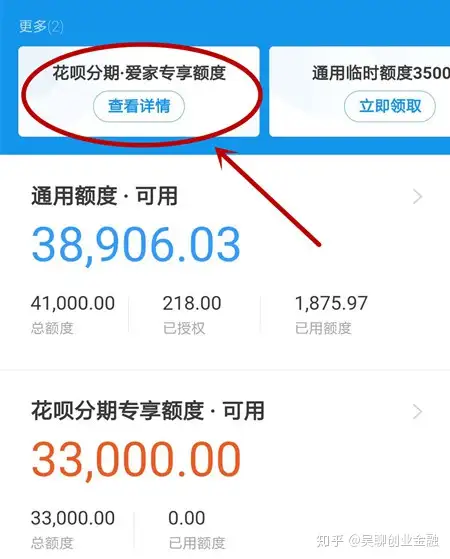Open the 花呗分期·爱家专享额度 card
The width and height of the screenshot is (450, 559).
(x=139, y=92)
